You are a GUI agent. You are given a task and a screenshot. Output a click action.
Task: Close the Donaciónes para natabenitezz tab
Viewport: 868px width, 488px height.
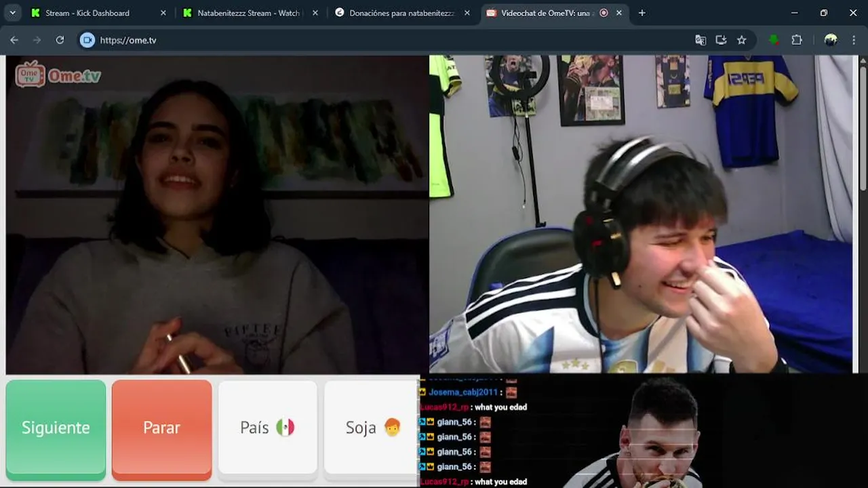click(467, 13)
